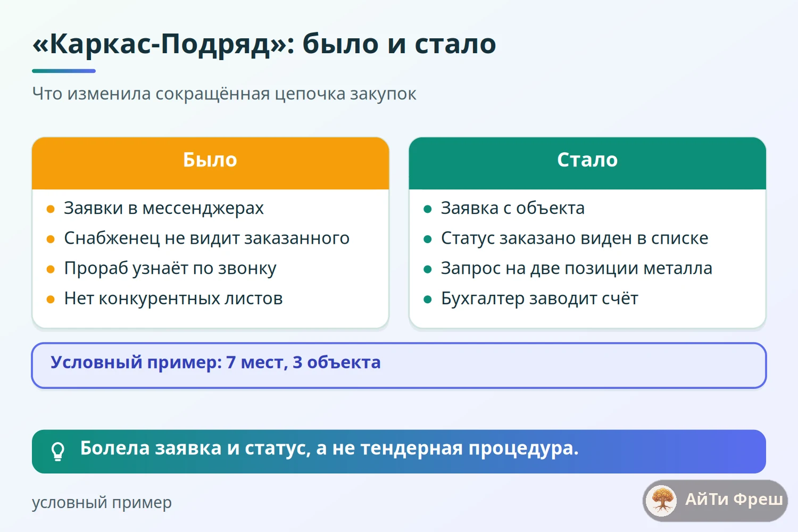The height and width of the screenshot is (532, 798).
Task: Click the text Прораб узнаёт по звонку
Action: tap(170, 269)
